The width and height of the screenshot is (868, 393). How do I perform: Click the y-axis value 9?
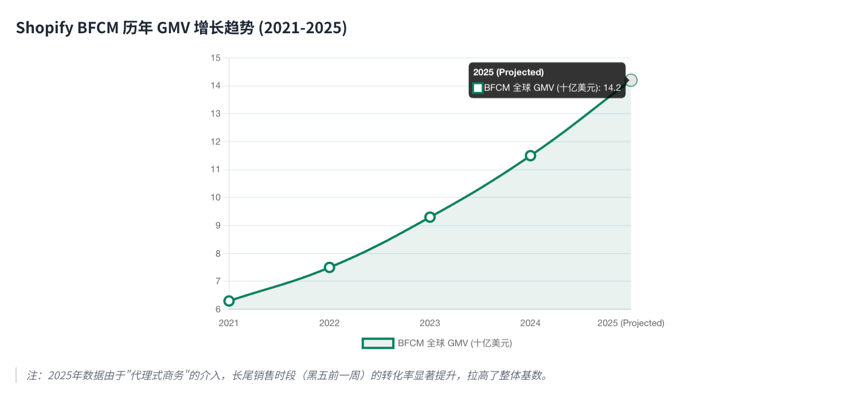[218, 226]
